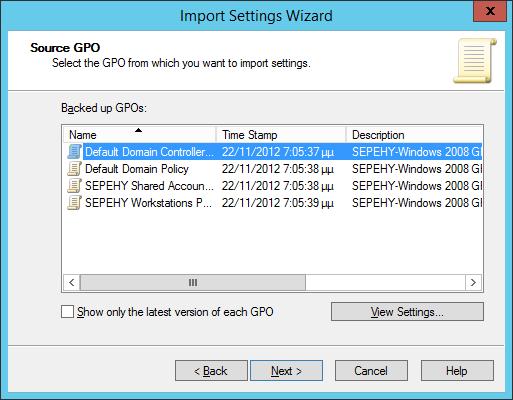The height and width of the screenshot is (400, 513).
Task: Select the Default Domain Policy row
Action: click(273, 169)
